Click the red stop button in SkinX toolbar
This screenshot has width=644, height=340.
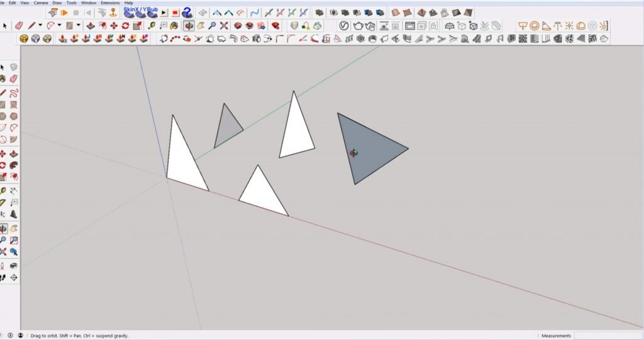coord(175,13)
